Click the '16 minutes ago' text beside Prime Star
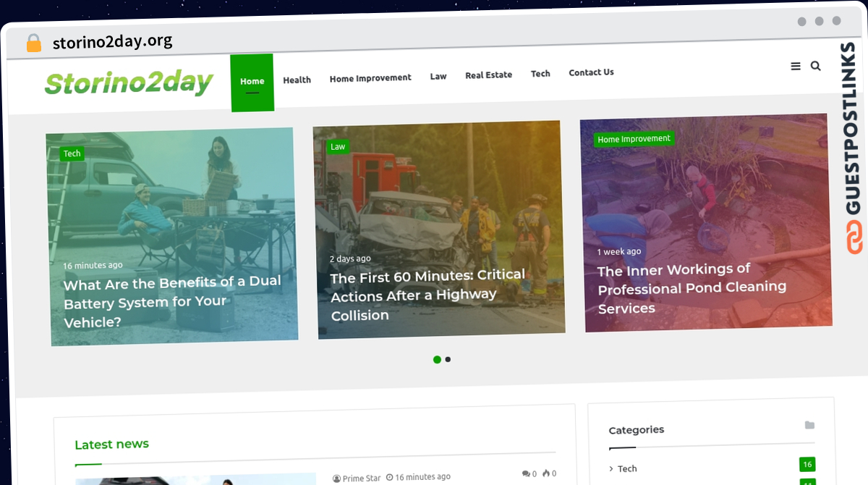 point(423,477)
